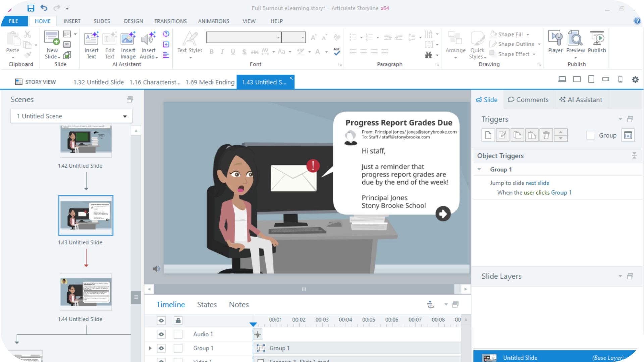
Task: Click the Save icon in title bar
Action: pos(31,8)
